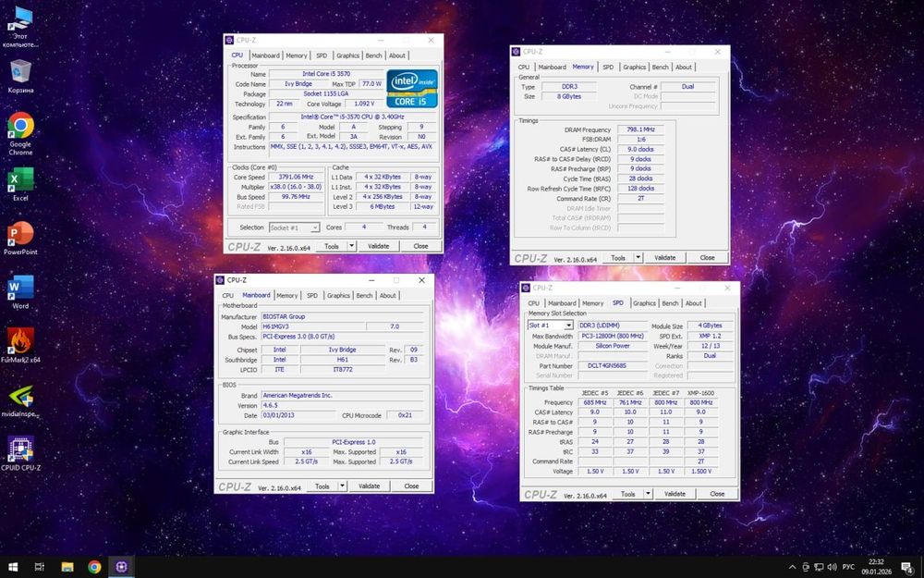Click the SPD Ext. value 'XMP 1.2'
Viewport: 924px width, 578px height.
click(710, 337)
